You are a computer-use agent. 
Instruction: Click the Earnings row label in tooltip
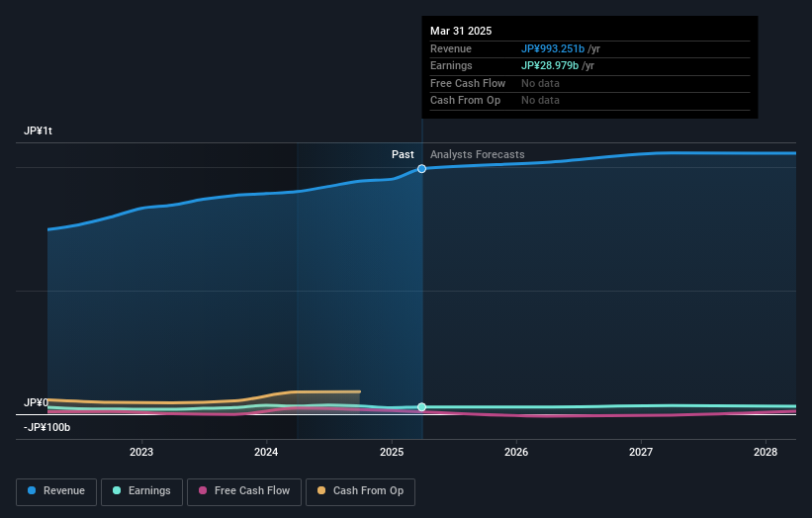[451, 65]
